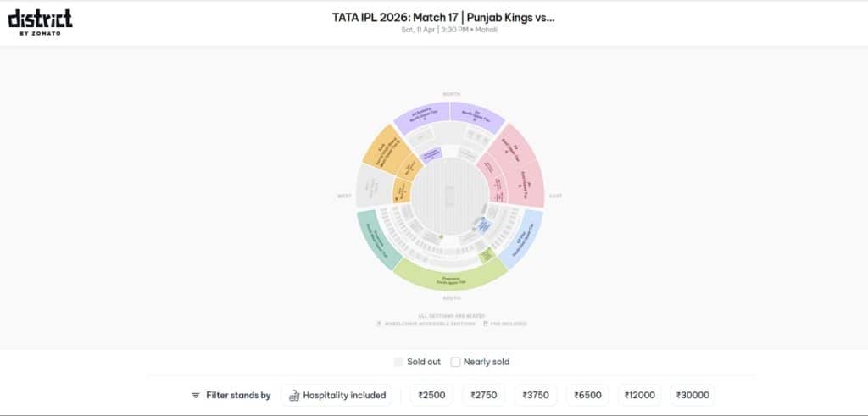Click the District by Zomato logo

[40, 22]
